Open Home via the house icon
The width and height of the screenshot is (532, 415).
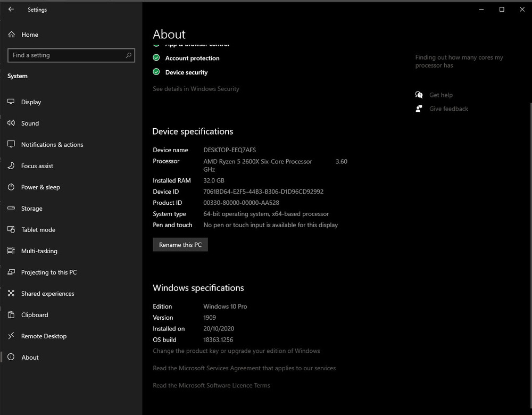(11, 35)
